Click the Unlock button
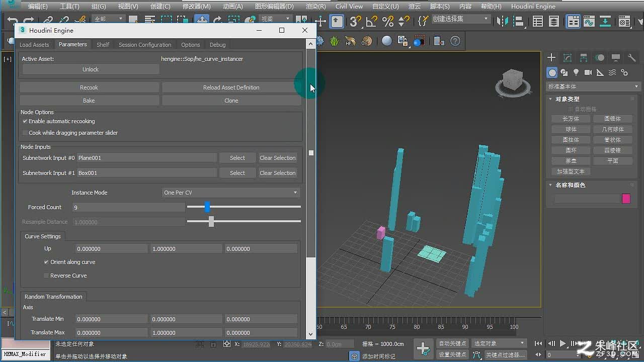This screenshot has width=644, height=362. point(91,69)
